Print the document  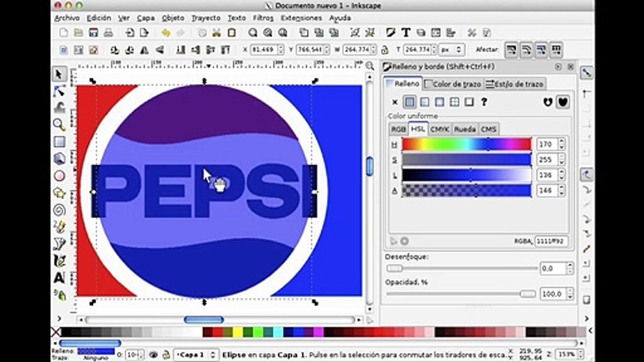point(108,33)
